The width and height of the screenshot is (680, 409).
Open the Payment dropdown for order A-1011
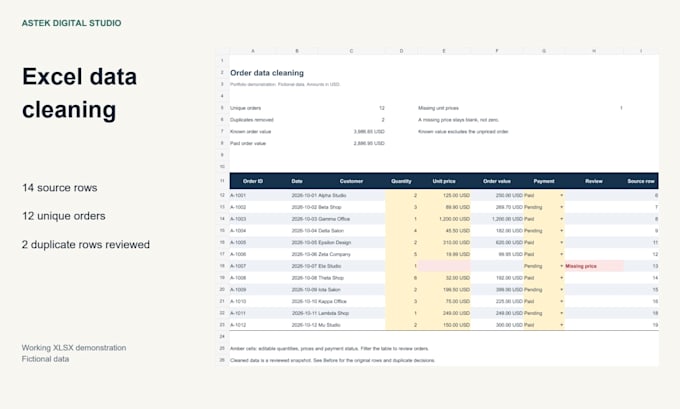click(x=562, y=313)
